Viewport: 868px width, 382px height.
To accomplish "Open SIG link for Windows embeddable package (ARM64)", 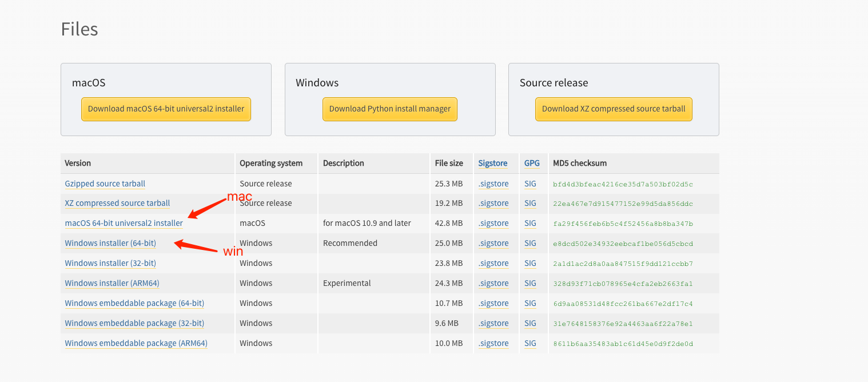I will tap(530, 343).
